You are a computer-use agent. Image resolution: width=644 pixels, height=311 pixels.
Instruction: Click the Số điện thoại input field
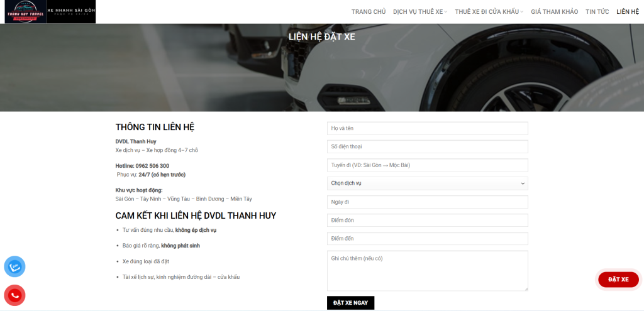[x=427, y=146]
